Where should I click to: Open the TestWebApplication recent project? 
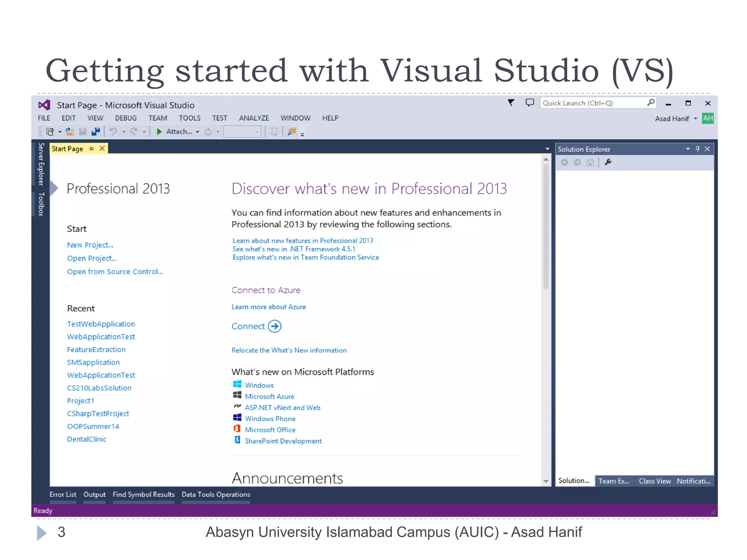pyautogui.click(x=101, y=324)
